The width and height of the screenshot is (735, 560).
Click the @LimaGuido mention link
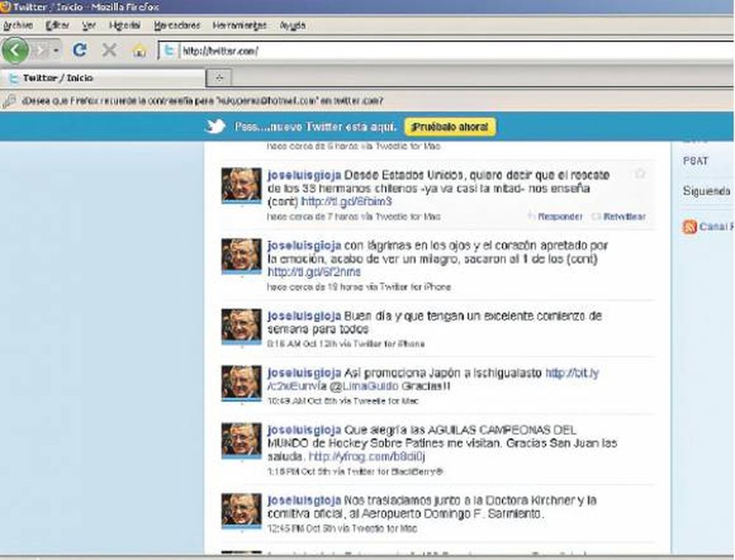click(x=365, y=387)
